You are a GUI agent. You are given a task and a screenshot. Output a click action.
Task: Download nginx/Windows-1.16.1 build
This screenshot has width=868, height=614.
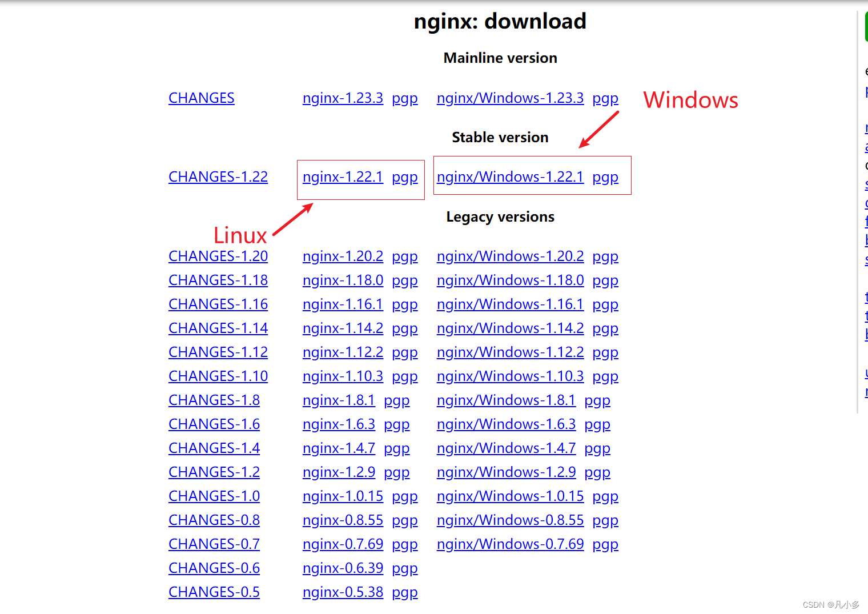tap(510, 304)
